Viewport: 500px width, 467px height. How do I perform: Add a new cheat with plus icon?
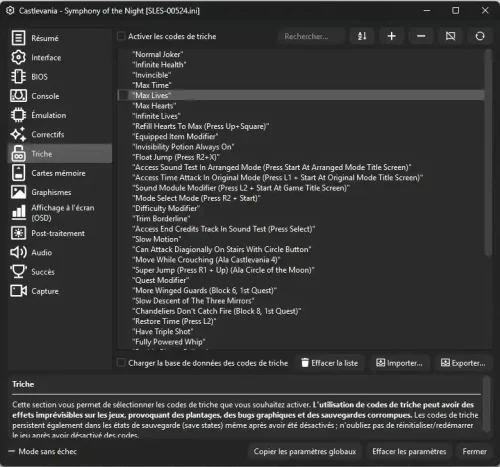coord(392,36)
